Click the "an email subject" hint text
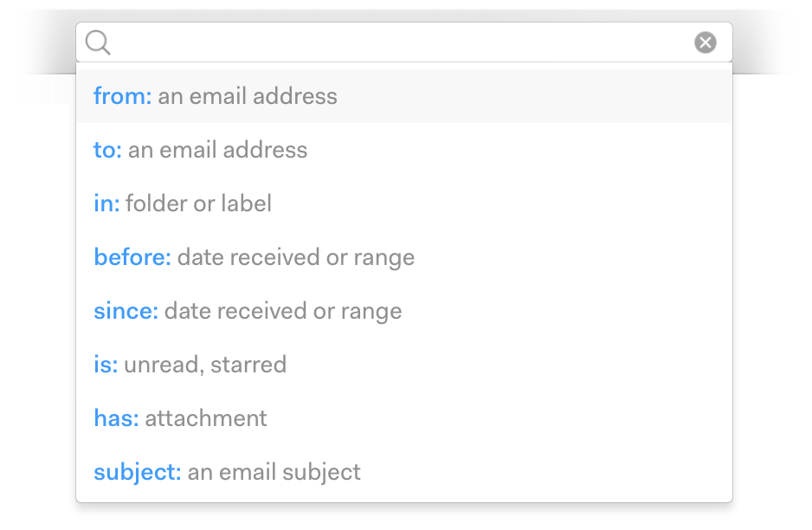Viewport: 812px width, 530px height. (x=274, y=472)
